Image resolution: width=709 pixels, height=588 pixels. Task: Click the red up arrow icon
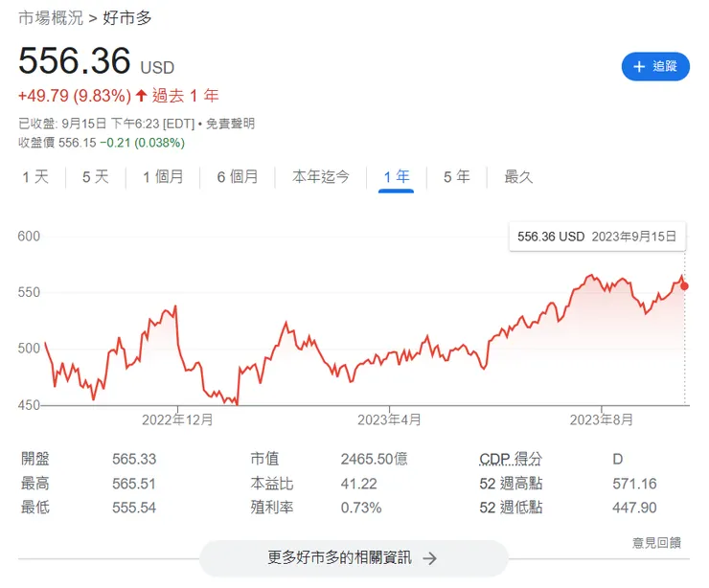pos(141,96)
